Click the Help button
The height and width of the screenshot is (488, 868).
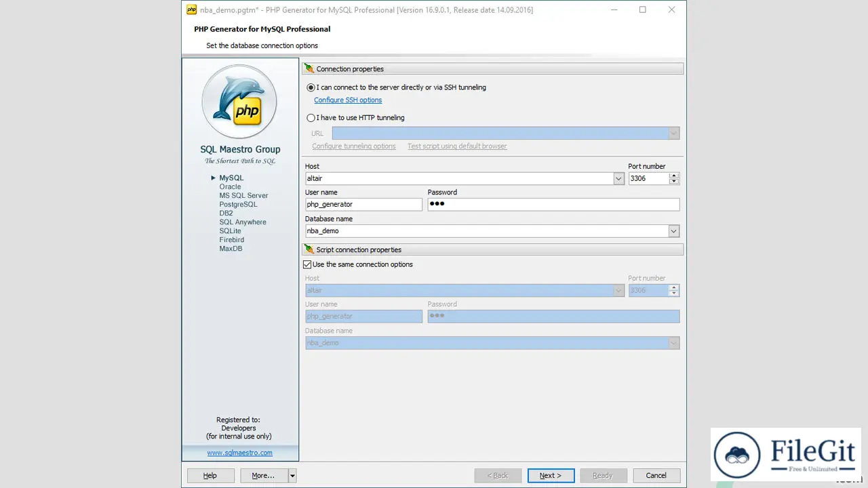pos(210,476)
